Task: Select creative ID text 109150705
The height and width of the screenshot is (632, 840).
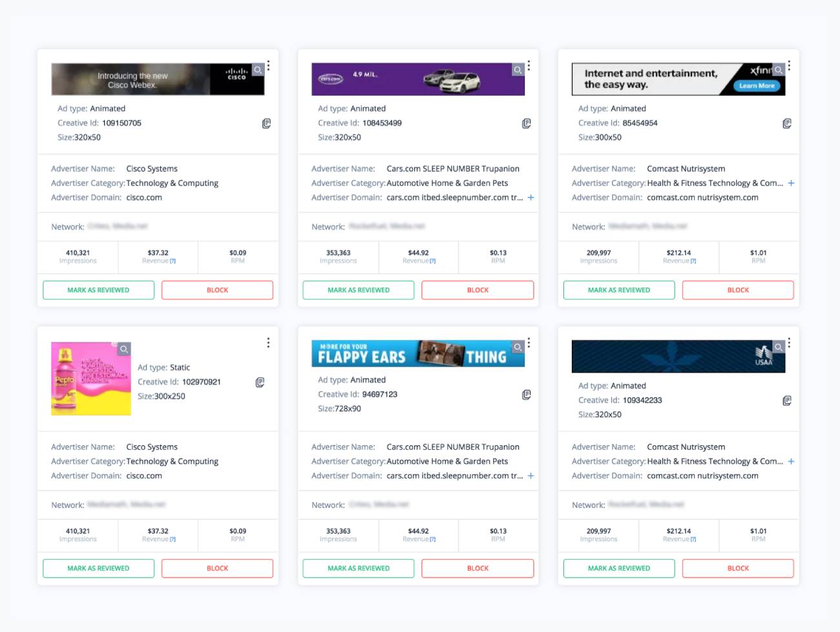Action: [121, 123]
